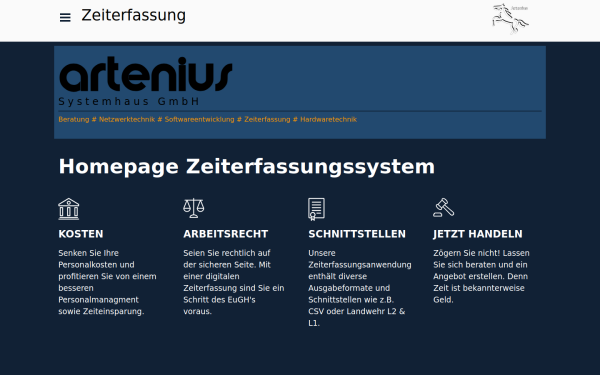Click the paragraph starting 'Zögern Sie nicht'
The height and width of the screenshot is (375, 600).
481,276
